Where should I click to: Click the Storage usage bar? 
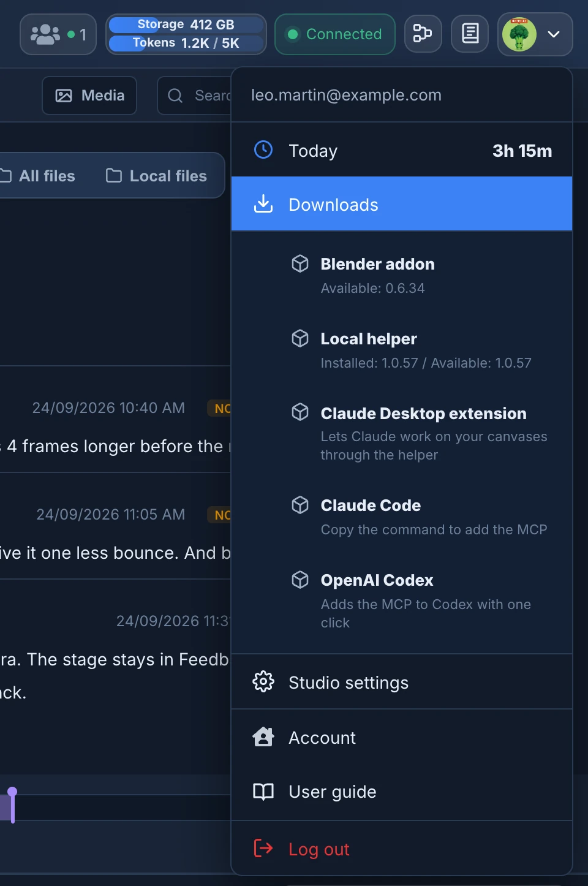pos(186,25)
